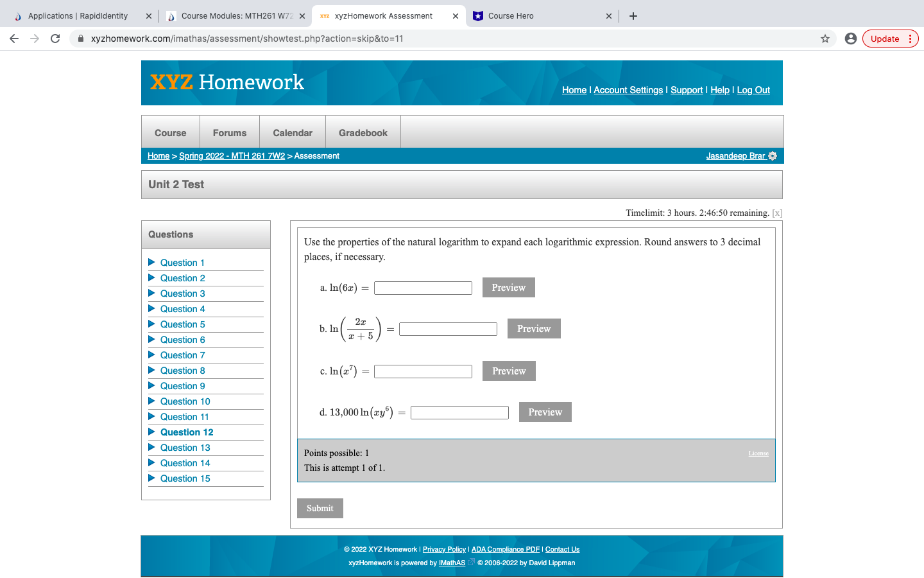Screen dimensions: 924x578
Task: Switch to the Gradebook tab
Action: coord(363,132)
